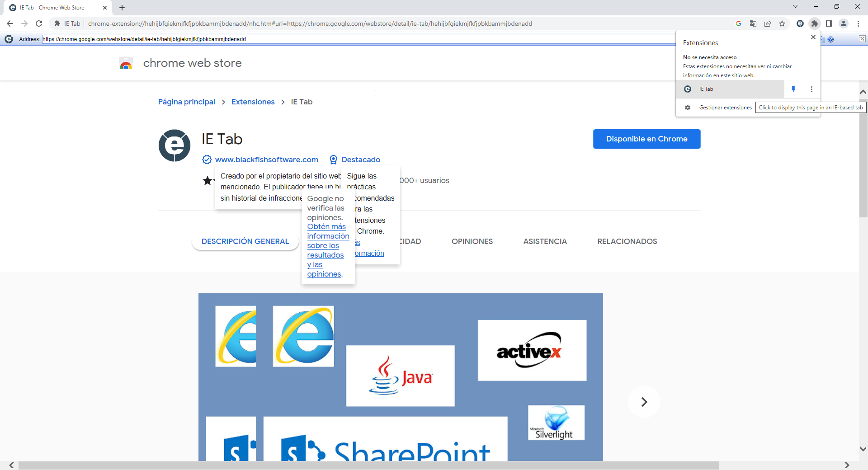Viewport: 868px width, 470px height.
Task: Click the Google Translate icon in address bar
Action: (x=753, y=23)
